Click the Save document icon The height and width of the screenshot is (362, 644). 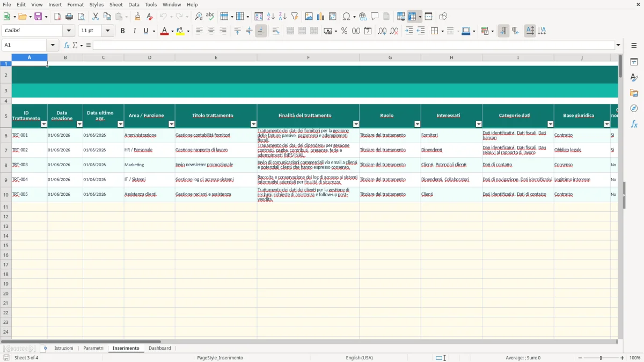tap(38, 17)
